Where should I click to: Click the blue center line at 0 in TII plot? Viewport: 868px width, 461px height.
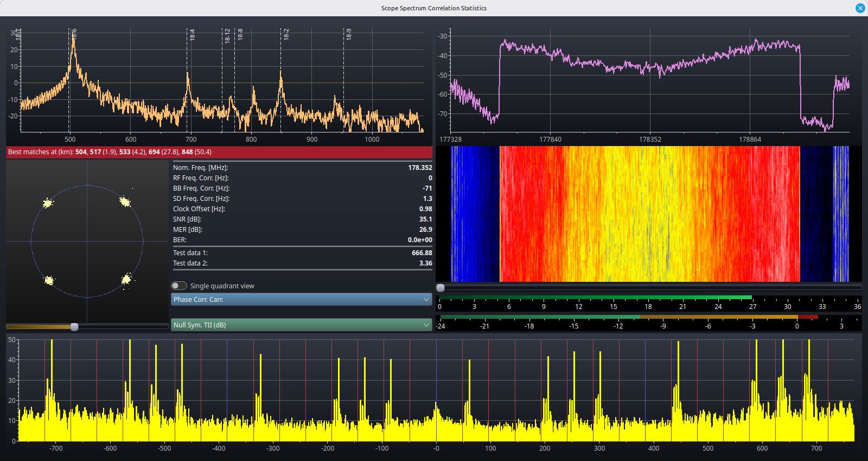coord(436,390)
